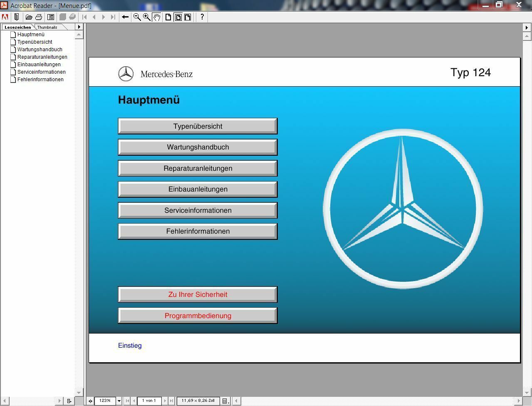This screenshot has width=532, height=406.
Task: Click the document horizontal scrollbar left arrow
Action: pos(236,401)
